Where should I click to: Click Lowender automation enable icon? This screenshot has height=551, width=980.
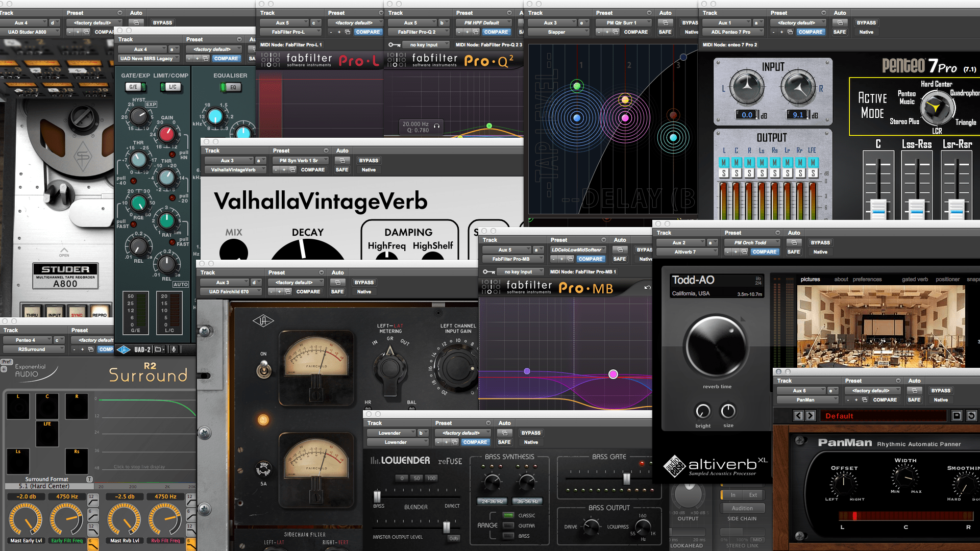(504, 433)
